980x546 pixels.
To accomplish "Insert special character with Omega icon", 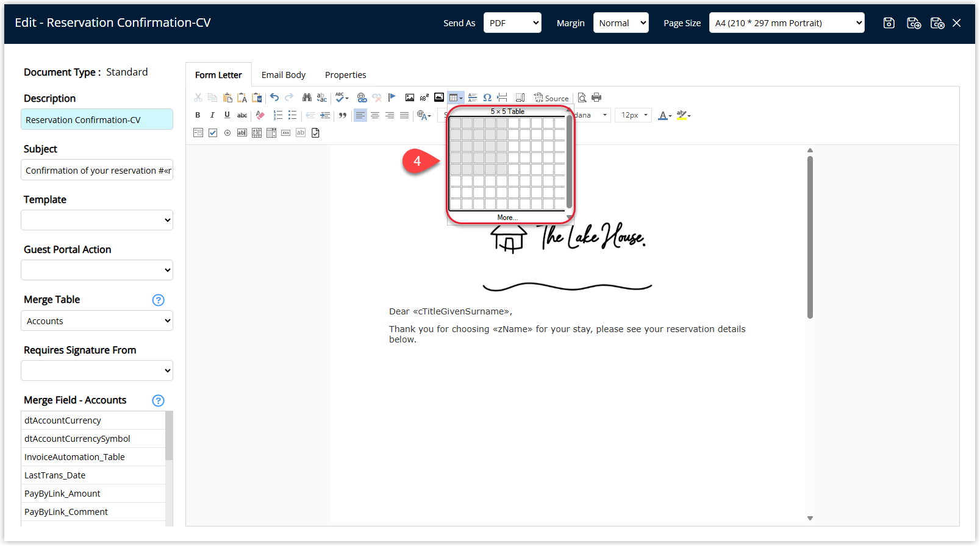I will tap(487, 97).
